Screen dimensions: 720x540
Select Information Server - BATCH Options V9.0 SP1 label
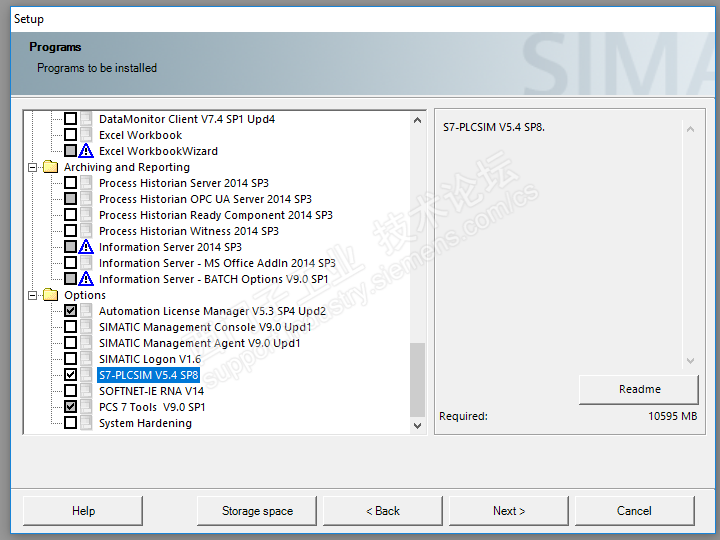[214, 279]
